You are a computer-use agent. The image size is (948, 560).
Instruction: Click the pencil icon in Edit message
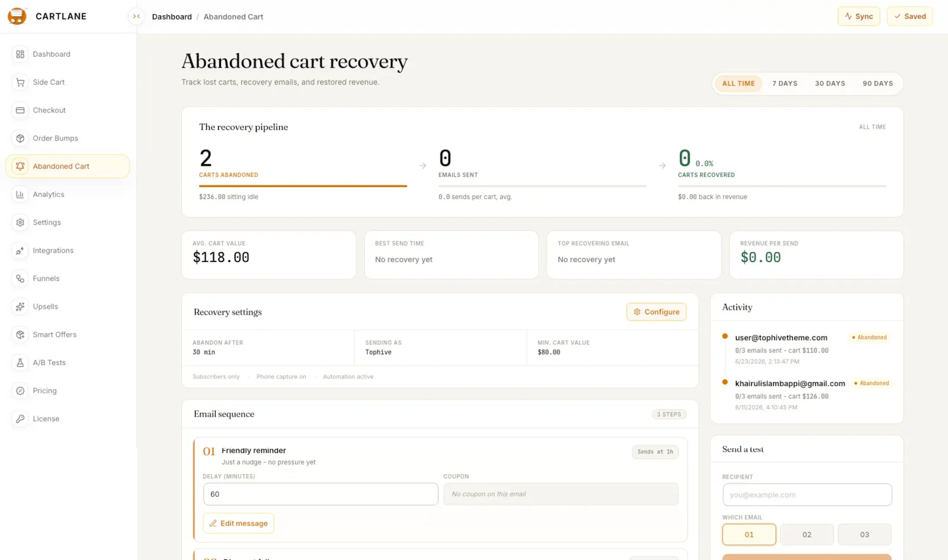[x=213, y=523]
